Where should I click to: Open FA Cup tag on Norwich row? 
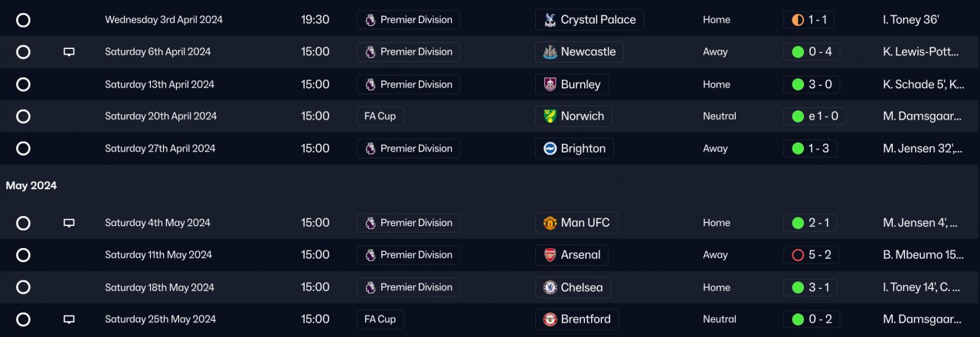point(380,116)
